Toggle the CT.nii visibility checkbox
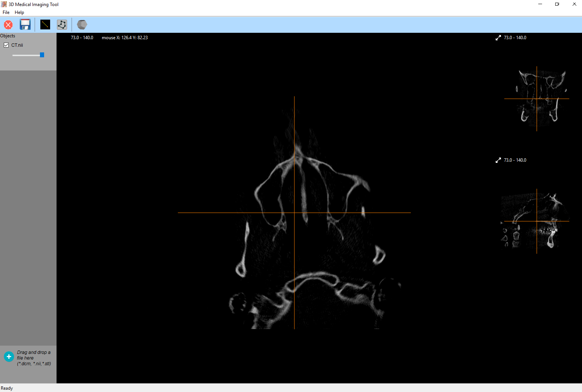Viewport: 582px width, 392px height. click(6, 45)
